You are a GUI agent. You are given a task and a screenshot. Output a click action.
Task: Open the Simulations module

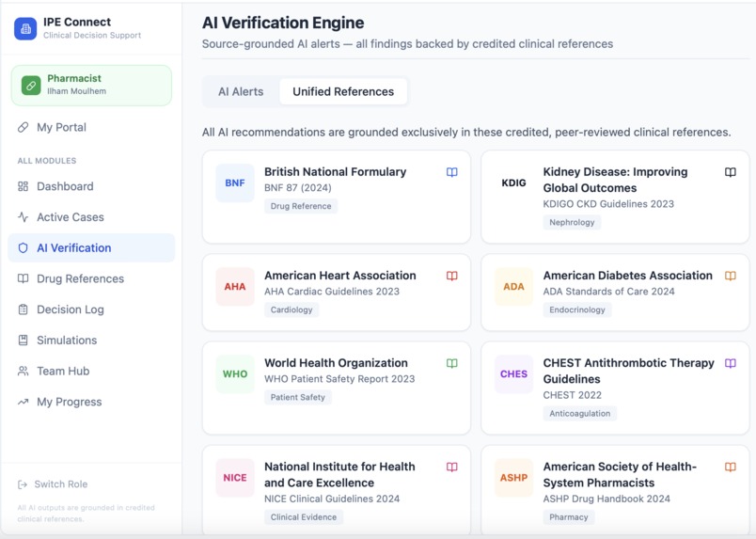point(91,341)
